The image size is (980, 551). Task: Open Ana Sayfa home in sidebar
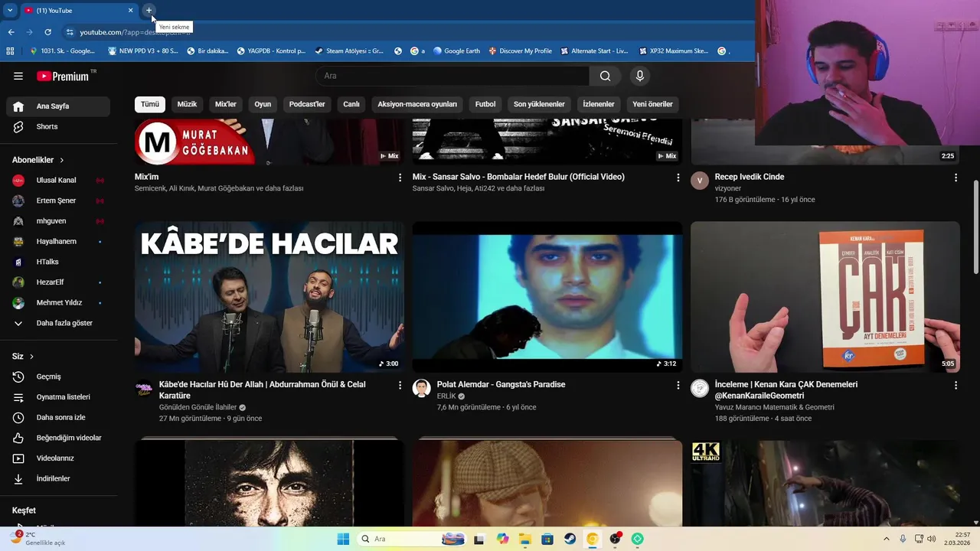[58, 106]
